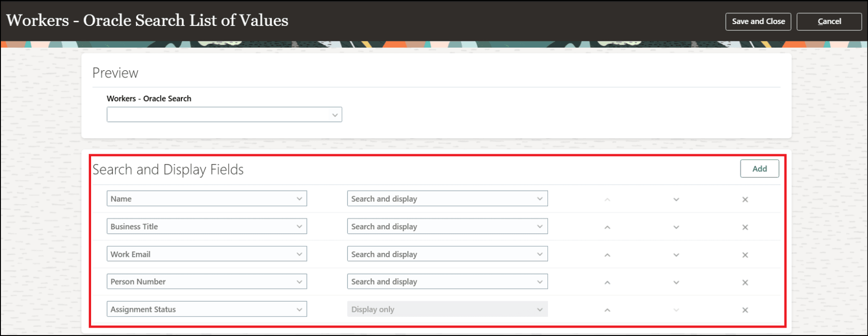The image size is (868, 336).
Task: Move the Name field row down
Action: pyautogui.click(x=676, y=200)
